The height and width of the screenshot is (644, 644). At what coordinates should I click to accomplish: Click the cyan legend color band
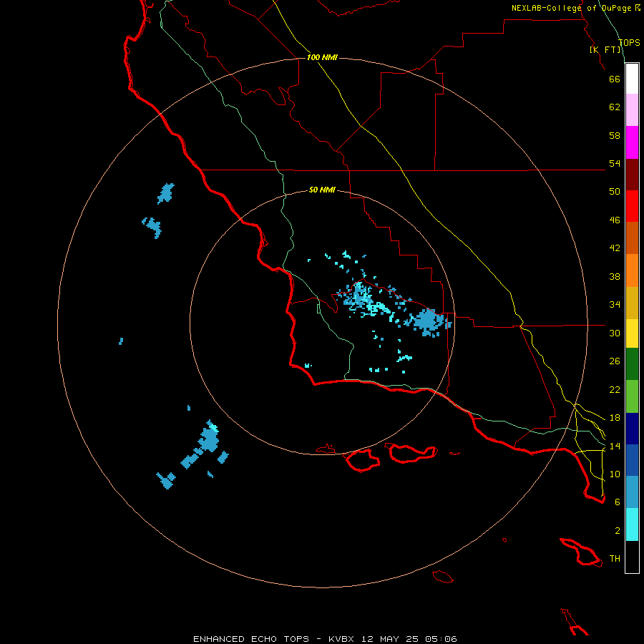point(632,525)
